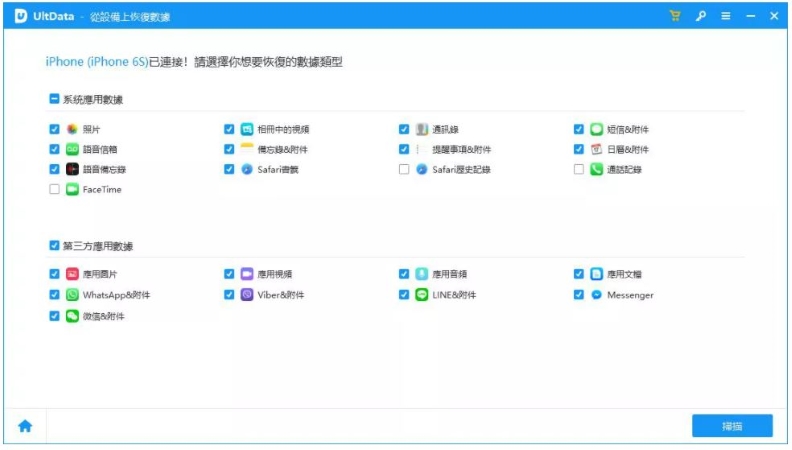792x450 pixels.
Task: Uncheck the 應用音頻 checkbox
Action: point(404,274)
